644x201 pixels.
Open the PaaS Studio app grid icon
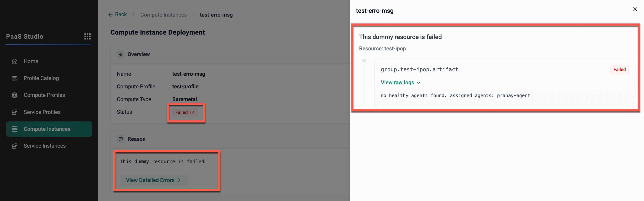tap(87, 36)
